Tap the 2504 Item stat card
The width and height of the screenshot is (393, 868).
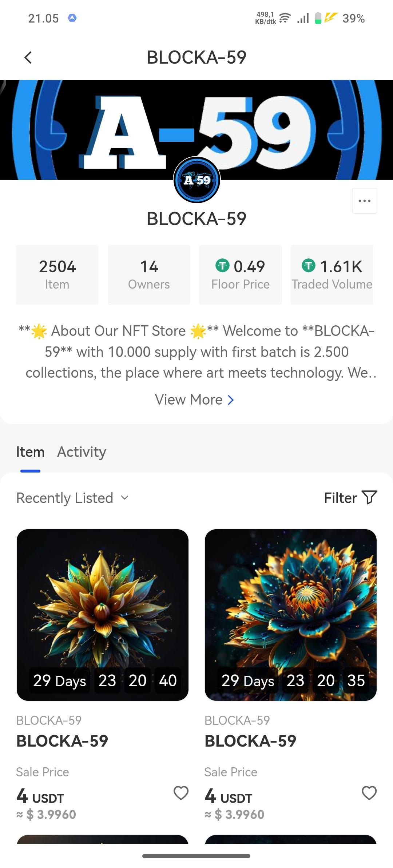click(x=57, y=275)
